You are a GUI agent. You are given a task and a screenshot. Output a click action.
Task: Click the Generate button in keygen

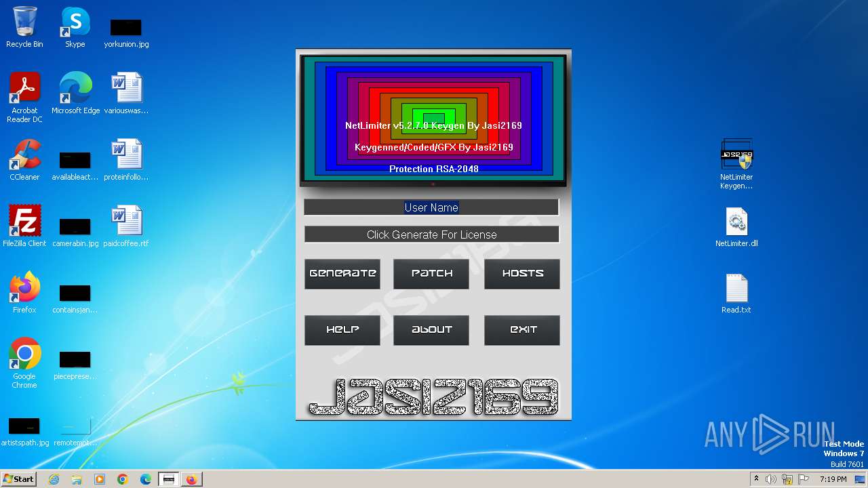coord(342,274)
